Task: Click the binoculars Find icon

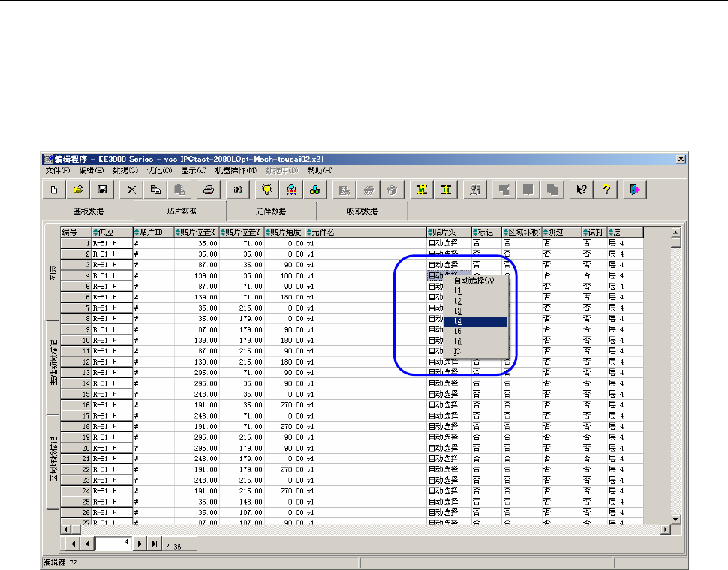Action: click(239, 190)
